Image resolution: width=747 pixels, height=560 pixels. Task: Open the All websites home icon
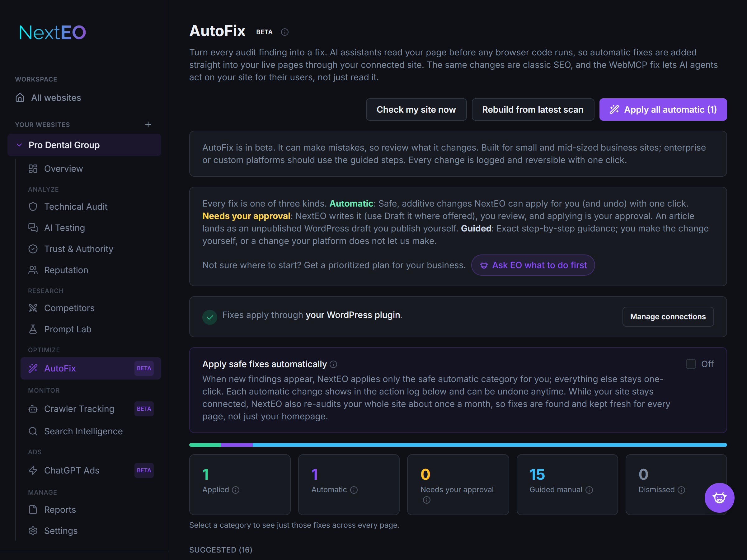click(20, 98)
